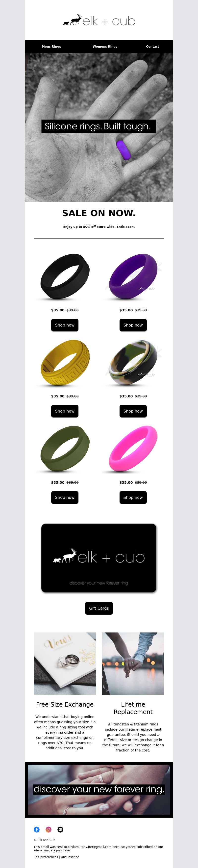
Task: Open the Mens Rings menu item
Action: tap(51, 47)
